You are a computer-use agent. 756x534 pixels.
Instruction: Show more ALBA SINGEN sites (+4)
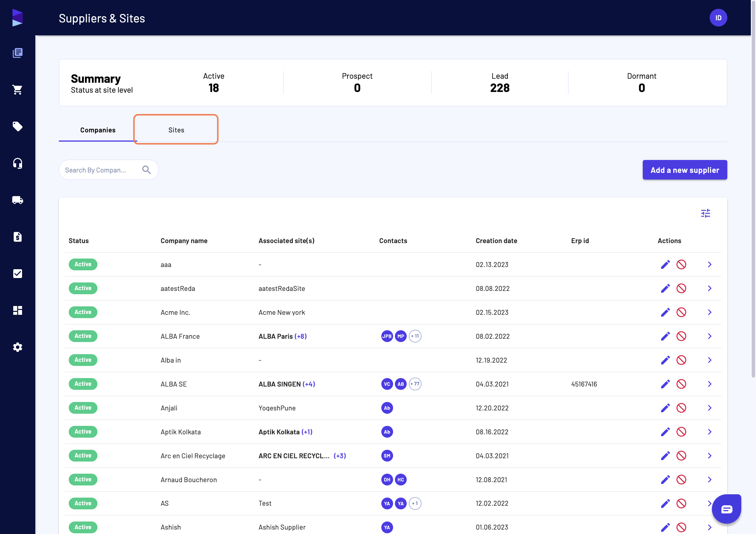(x=309, y=384)
